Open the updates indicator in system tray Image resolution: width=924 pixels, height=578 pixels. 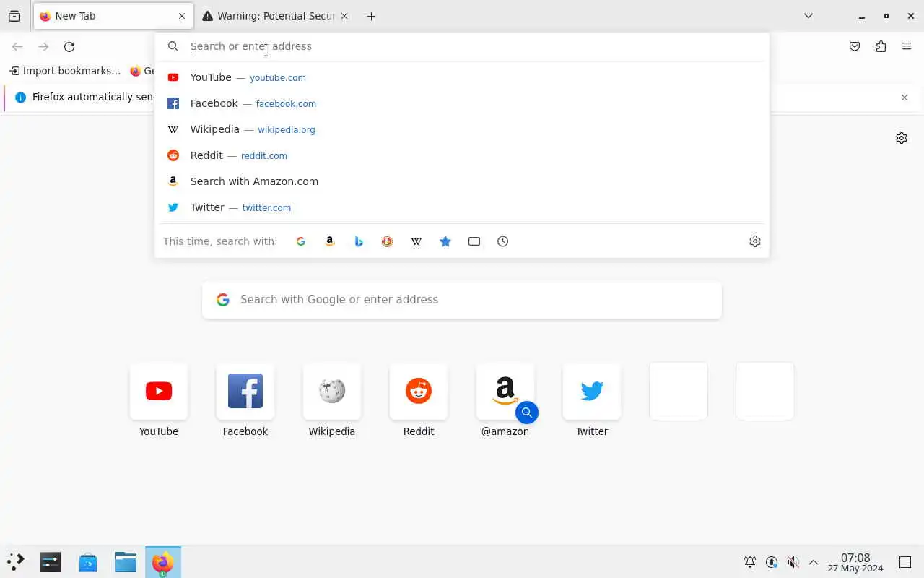pos(772,562)
